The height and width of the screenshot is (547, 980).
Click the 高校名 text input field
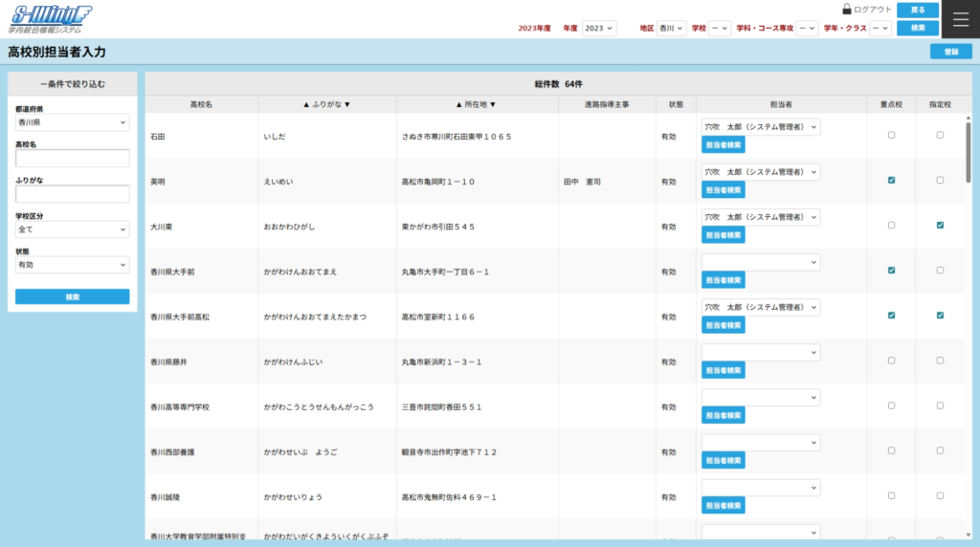click(x=72, y=158)
